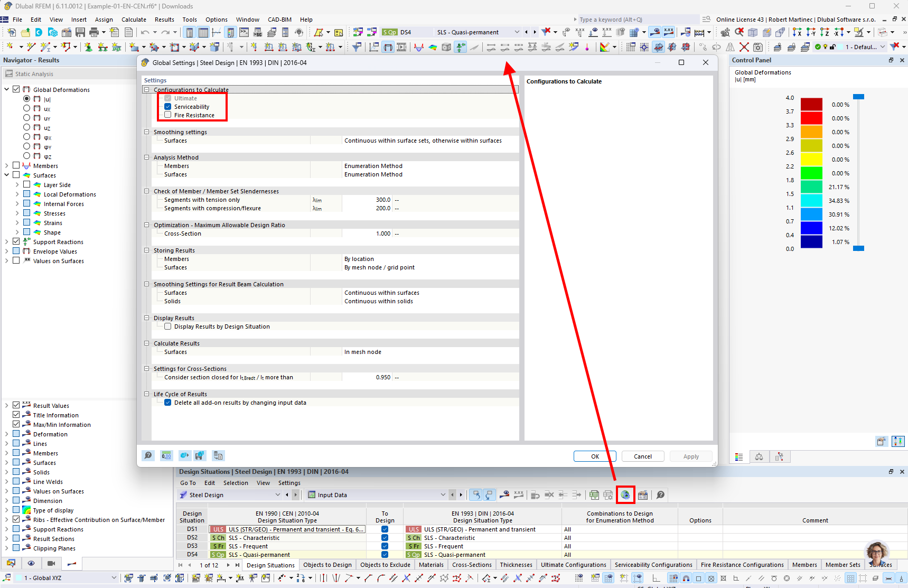The image size is (908, 588).
Task: Select the uz radio button under Global Deformations
Action: 26,127
